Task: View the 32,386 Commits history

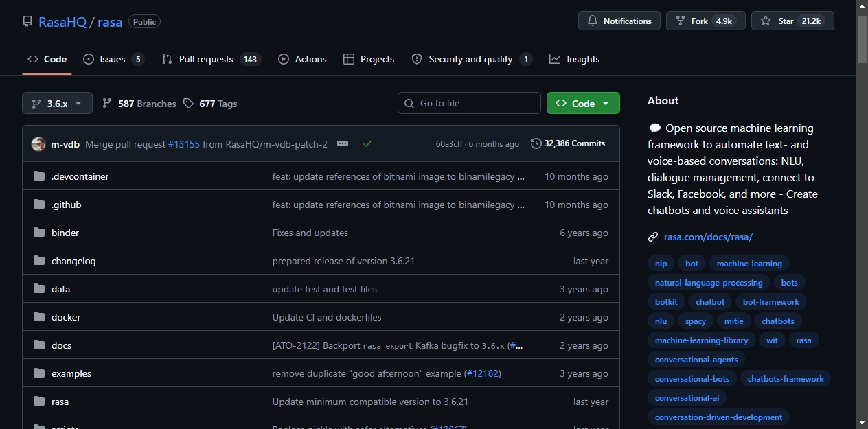Action: pyautogui.click(x=568, y=143)
